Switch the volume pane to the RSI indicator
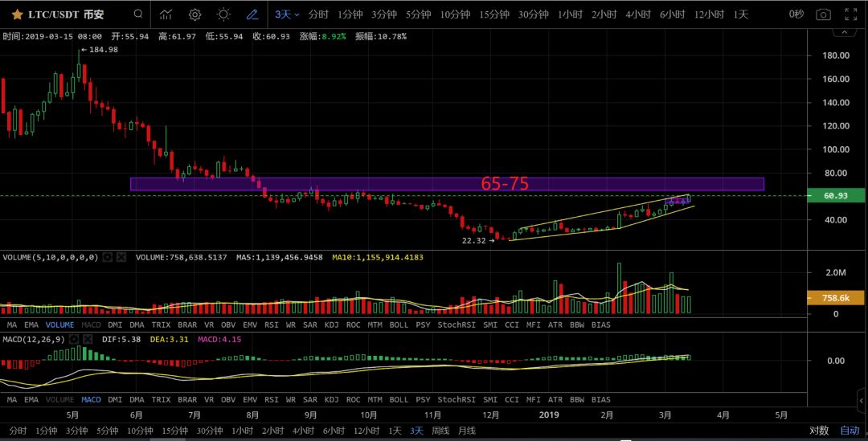This screenshot has width=868, height=441. (271, 325)
